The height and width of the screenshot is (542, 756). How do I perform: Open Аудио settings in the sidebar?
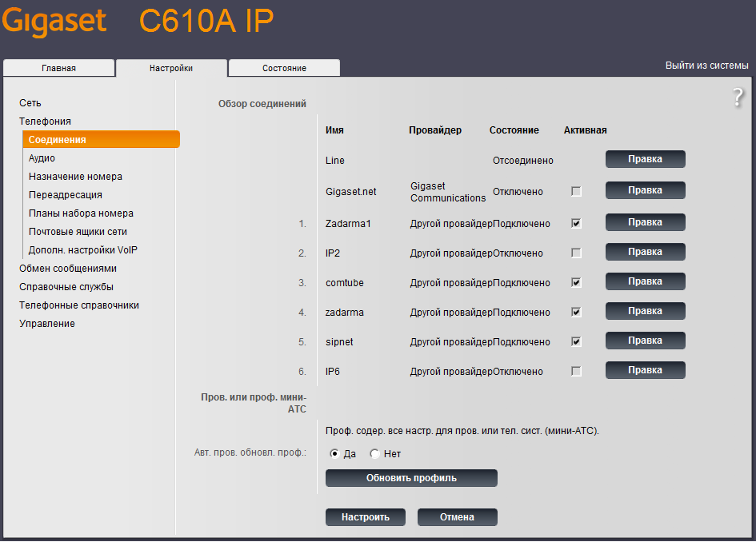pos(41,157)
